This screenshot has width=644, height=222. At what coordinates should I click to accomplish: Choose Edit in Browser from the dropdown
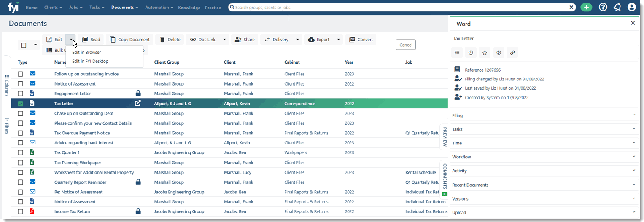tap(86, 53)
